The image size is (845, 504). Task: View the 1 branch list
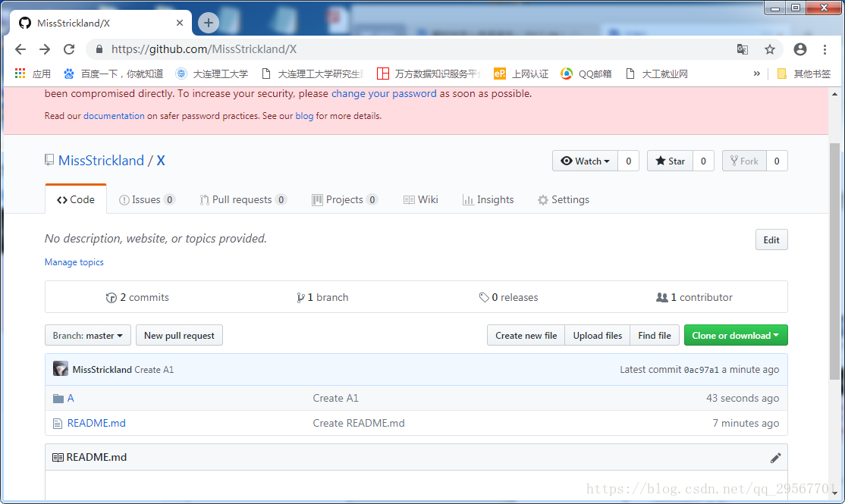tap(322, 297)
